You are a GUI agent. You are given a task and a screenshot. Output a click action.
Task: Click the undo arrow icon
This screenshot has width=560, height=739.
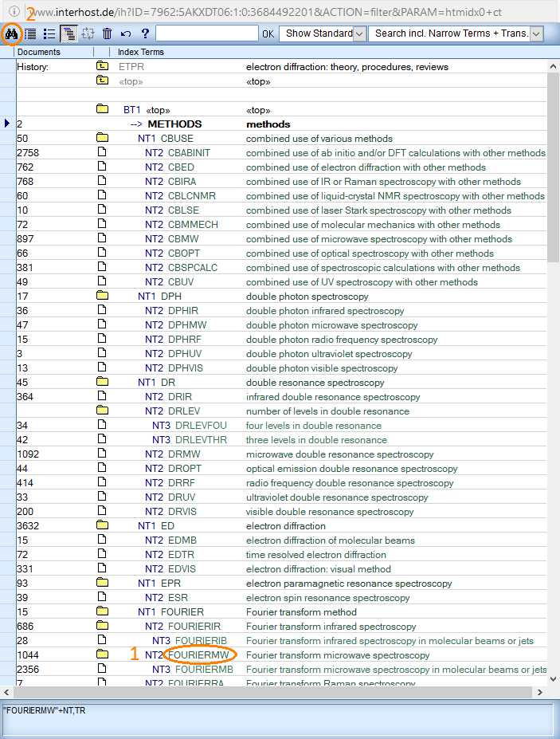tap(126, 33)
